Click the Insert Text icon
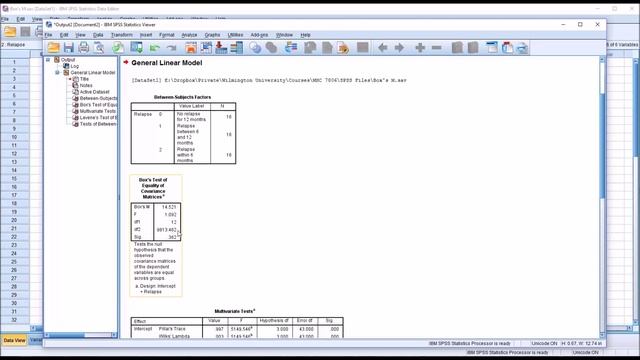Viewport: 640px width, 360px height. [x=522, y=48]
